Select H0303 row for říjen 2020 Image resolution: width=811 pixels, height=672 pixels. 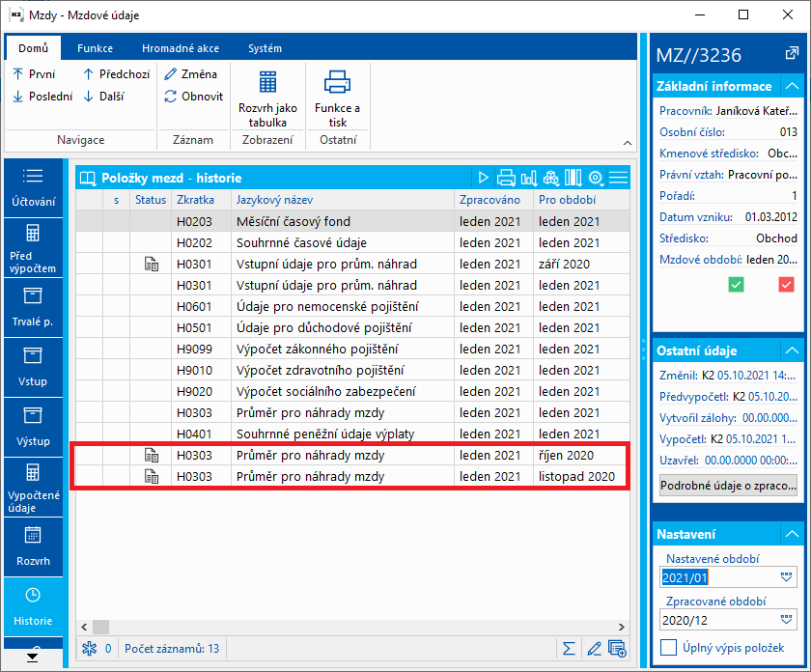[x=352, y=456]
